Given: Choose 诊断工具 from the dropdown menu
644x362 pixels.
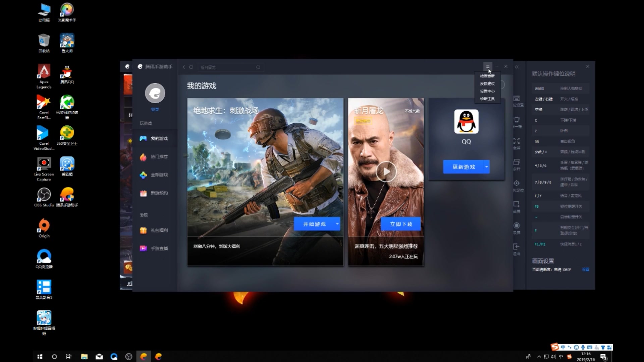Looking at the screenshot, I should (x=487, y=99).
